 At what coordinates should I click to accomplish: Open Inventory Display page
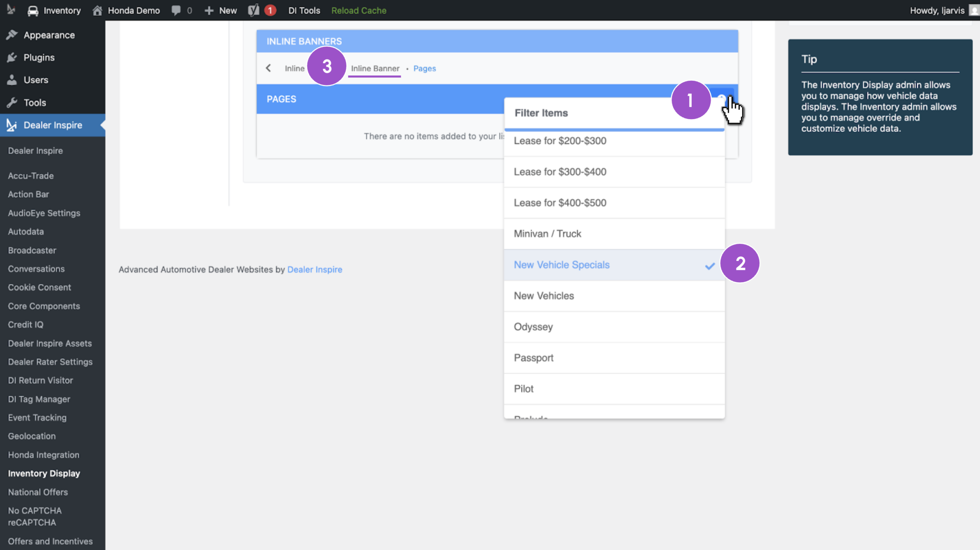(x=44, y=473)
